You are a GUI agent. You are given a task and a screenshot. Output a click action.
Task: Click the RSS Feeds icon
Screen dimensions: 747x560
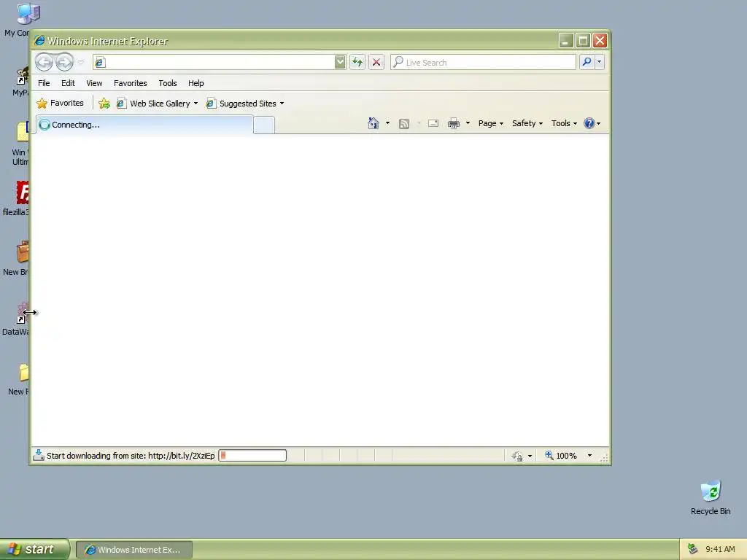tap(404, 124)
